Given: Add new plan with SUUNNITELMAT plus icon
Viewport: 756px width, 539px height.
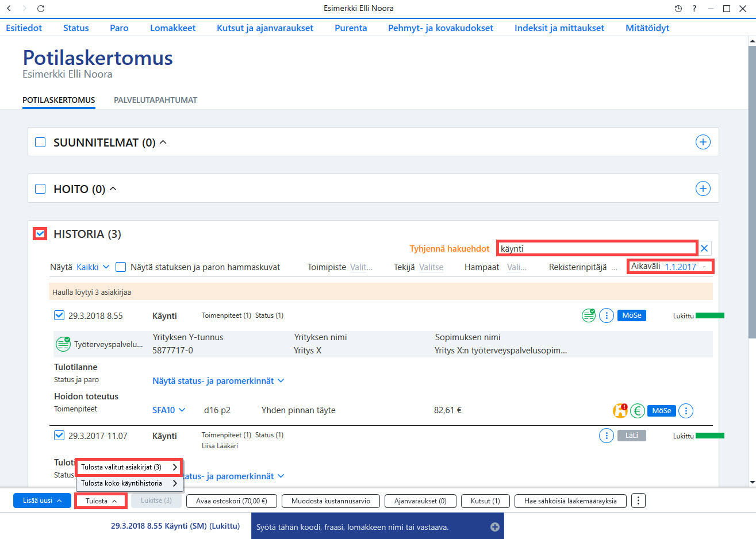Looking at the screenshot, I should pos(703,142).
